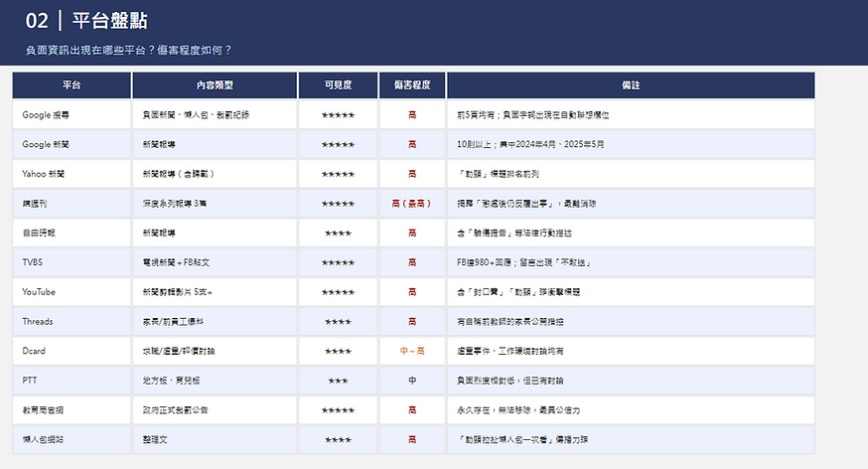Click the '鏡週刊' platform cell
The image size is (868, 469).
72,204
